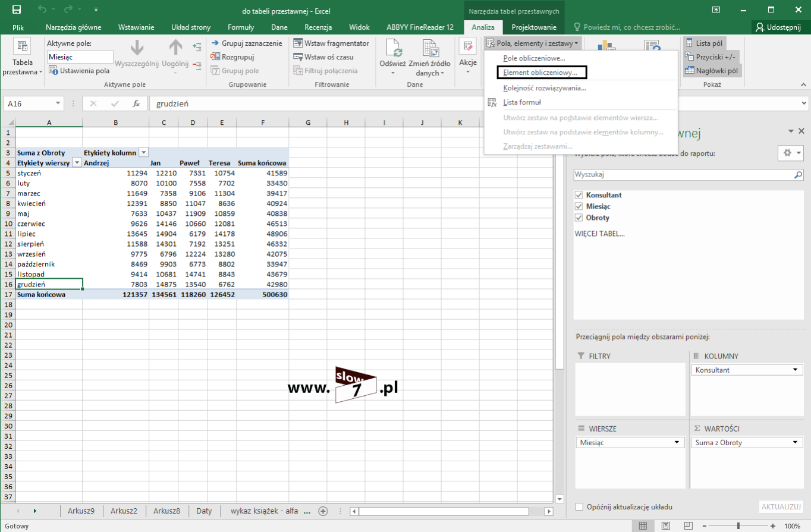Viewport: 811px width, 532px height.
Task: Click the search magnifier in field list
Action: 799,175
